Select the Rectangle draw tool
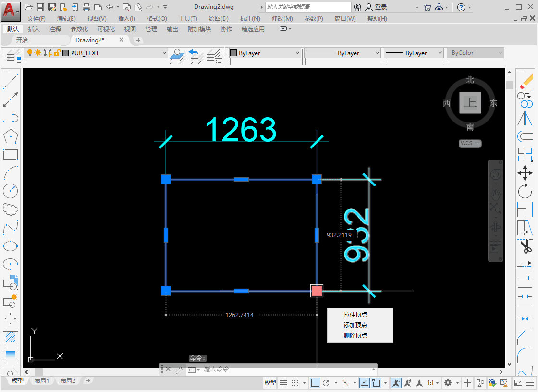 click(10, 155)
